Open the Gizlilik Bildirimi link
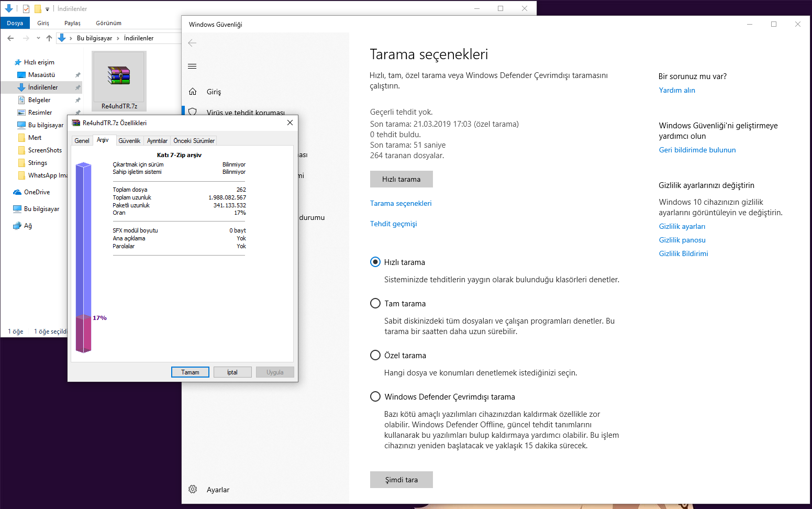Viewport: 812px width, 509px height. click(683, 253)
